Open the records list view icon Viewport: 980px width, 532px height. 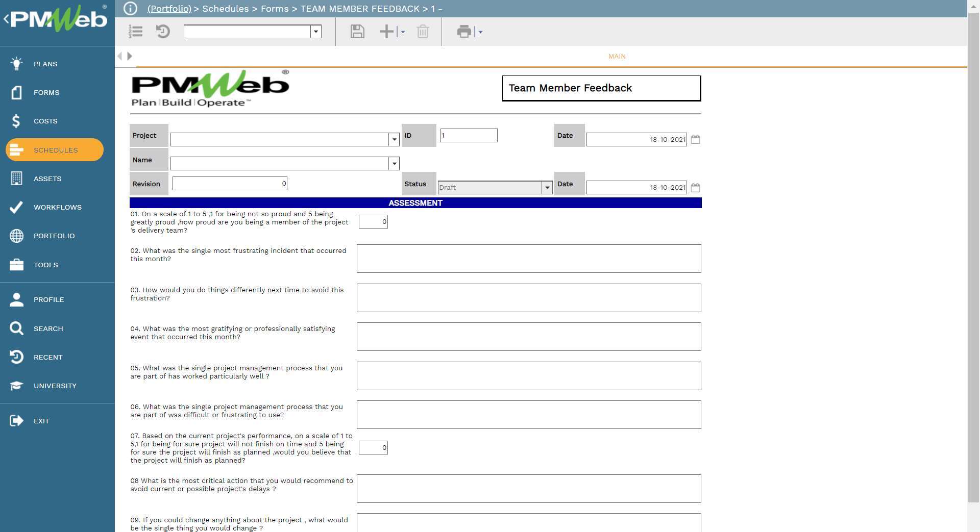[135, 32]
